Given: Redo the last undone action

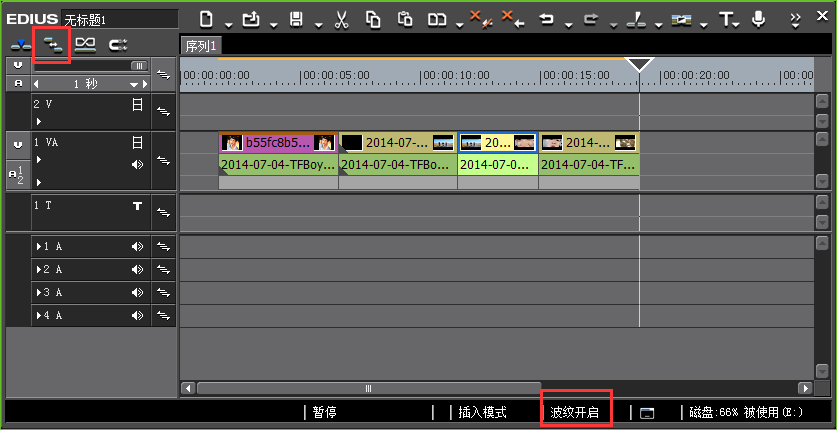Looking at the screenshot, I should click(590, 20).
